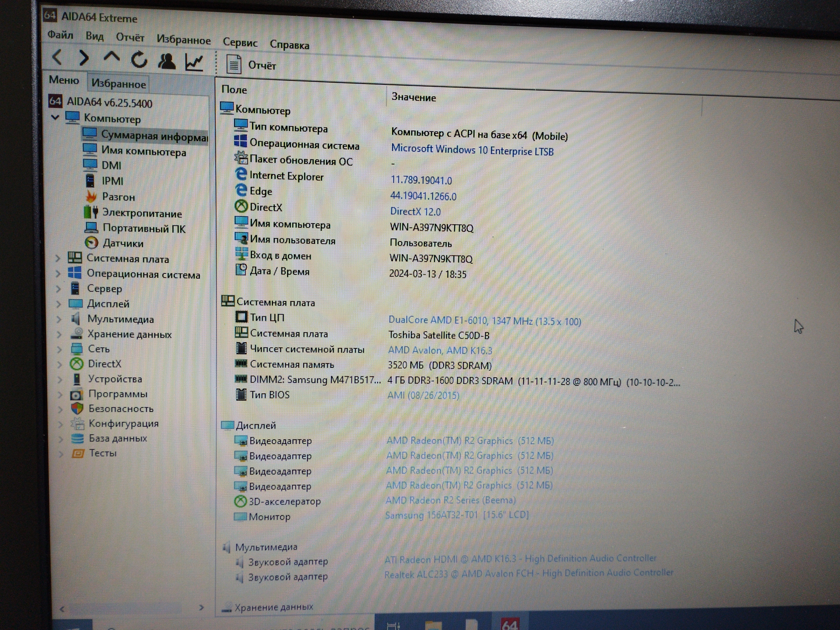Open the AMD Radeon R2 Series (Beema) link

click(451, 500)
